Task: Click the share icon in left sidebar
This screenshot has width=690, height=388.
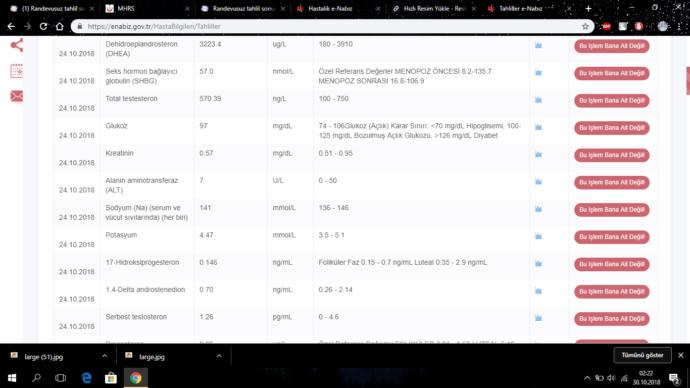Action: 17,45
